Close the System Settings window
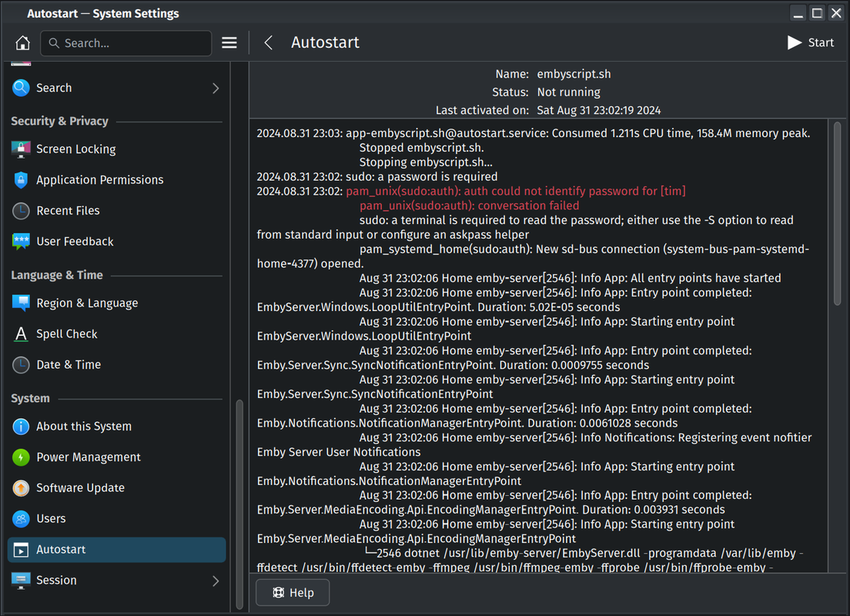 tap(836, 14)
